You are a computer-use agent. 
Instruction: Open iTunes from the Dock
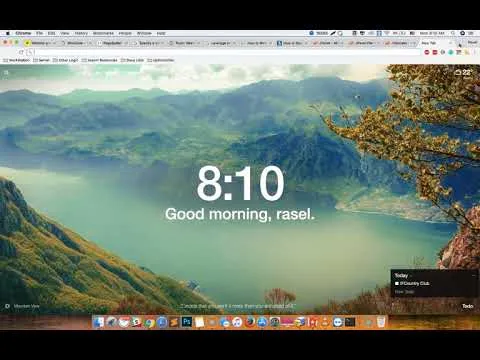(x=237, y=322)
